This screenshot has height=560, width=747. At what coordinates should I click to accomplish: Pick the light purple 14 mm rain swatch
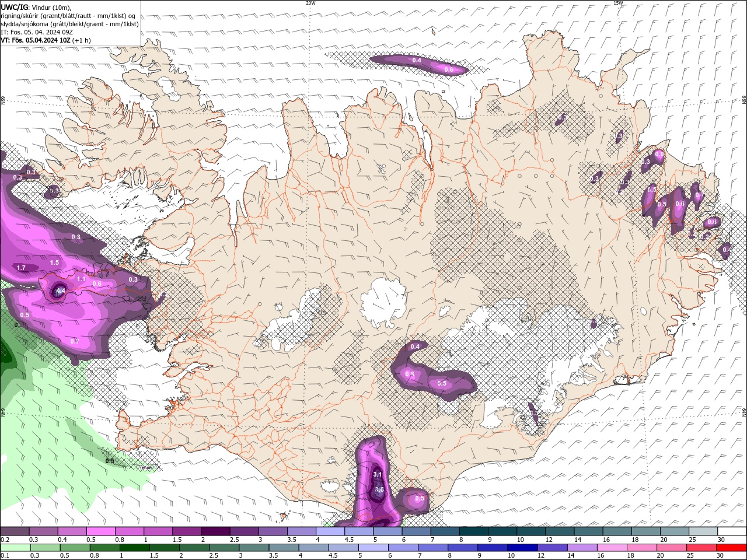(582, 548)
